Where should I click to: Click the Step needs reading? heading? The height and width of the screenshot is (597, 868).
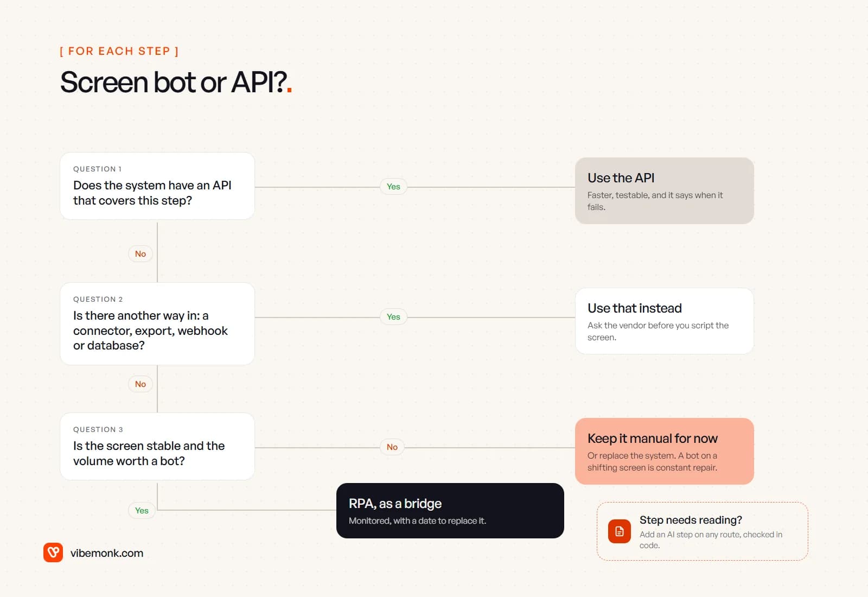click(691, 520)
